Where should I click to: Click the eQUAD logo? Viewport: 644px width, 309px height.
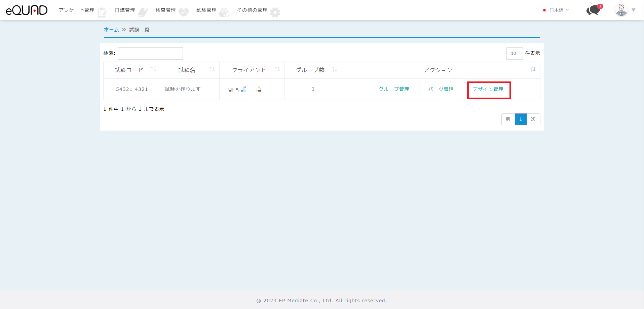coord(27,10)
